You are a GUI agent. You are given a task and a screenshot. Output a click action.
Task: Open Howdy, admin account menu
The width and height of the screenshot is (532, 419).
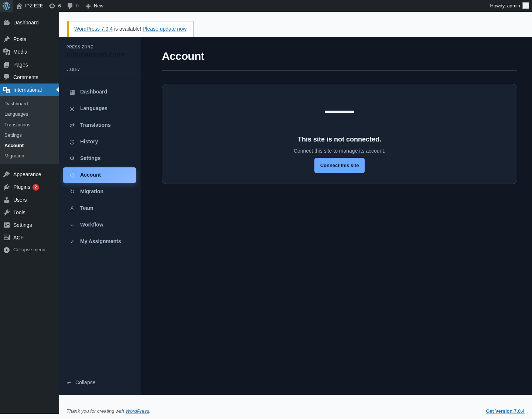[509, 6]
